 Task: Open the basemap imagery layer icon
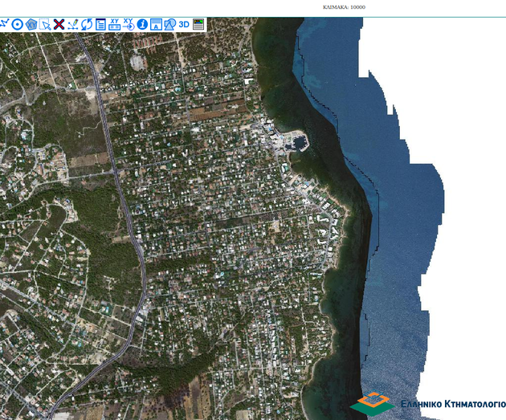(198, 25)
